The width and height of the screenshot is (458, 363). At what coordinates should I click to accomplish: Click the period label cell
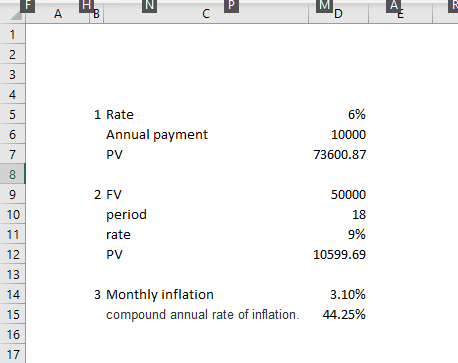[x=126, y=215]
